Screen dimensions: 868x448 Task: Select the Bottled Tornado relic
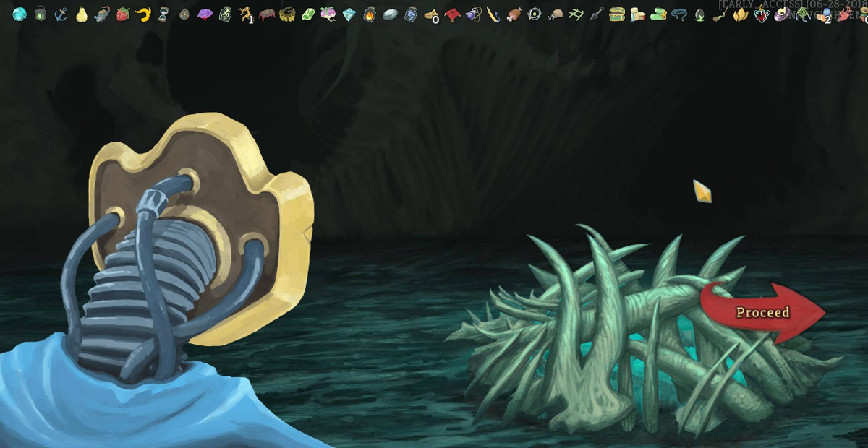point(411,14)
